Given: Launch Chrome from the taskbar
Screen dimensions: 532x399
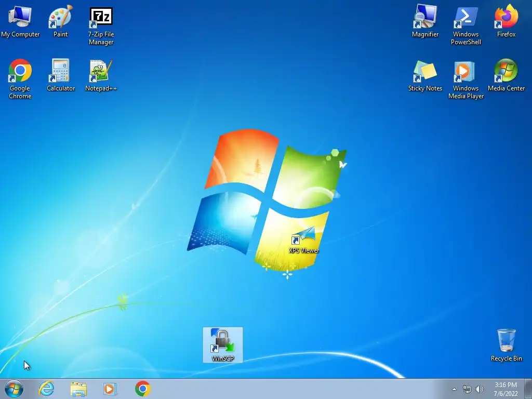Looking at the screenshot, I should point(142,389).
